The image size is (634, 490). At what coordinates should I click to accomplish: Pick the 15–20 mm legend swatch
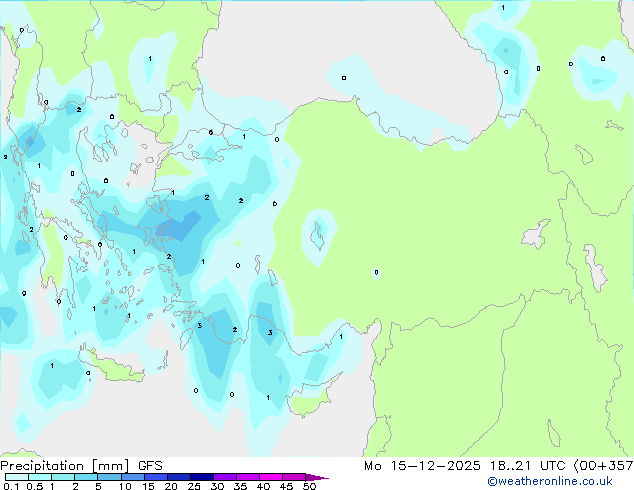[155, 477]
